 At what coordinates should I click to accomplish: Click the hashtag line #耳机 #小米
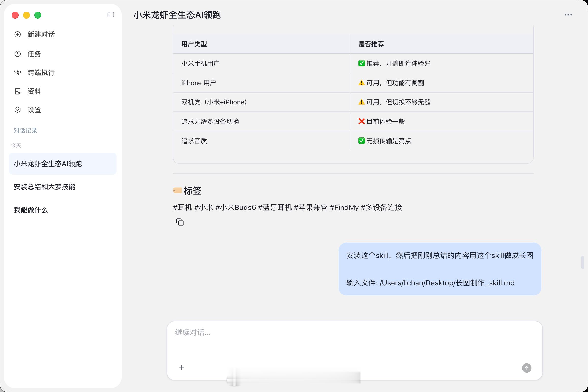click(287, 207)
